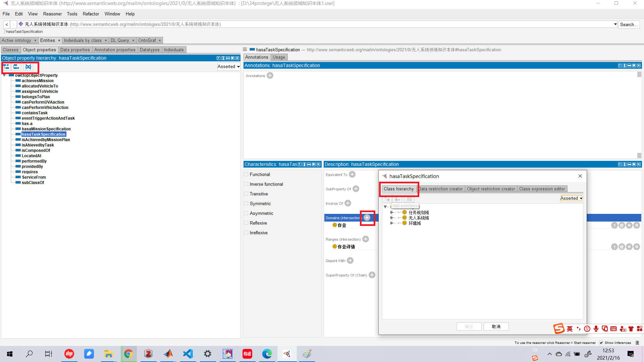Click the Search field in toolbar
644x362 pixels.
pos(629,24)
